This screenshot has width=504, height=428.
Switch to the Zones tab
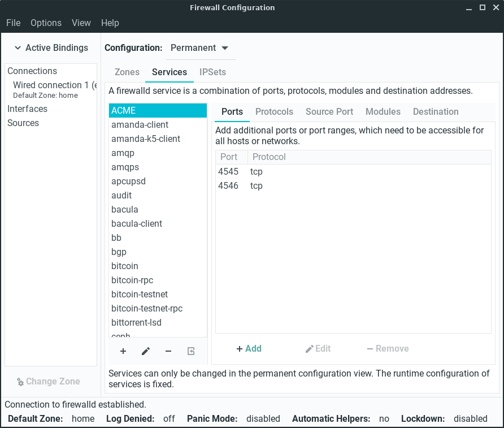click(127, 72)
